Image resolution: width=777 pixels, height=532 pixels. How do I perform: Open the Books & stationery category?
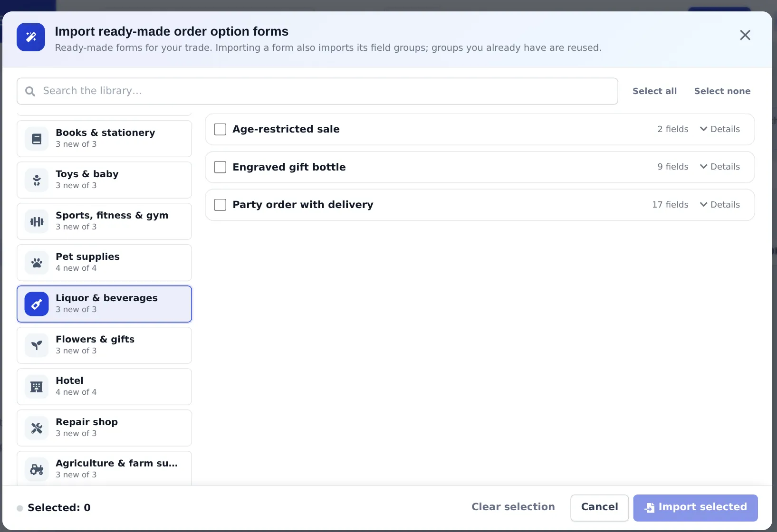[x=104, y=139]
